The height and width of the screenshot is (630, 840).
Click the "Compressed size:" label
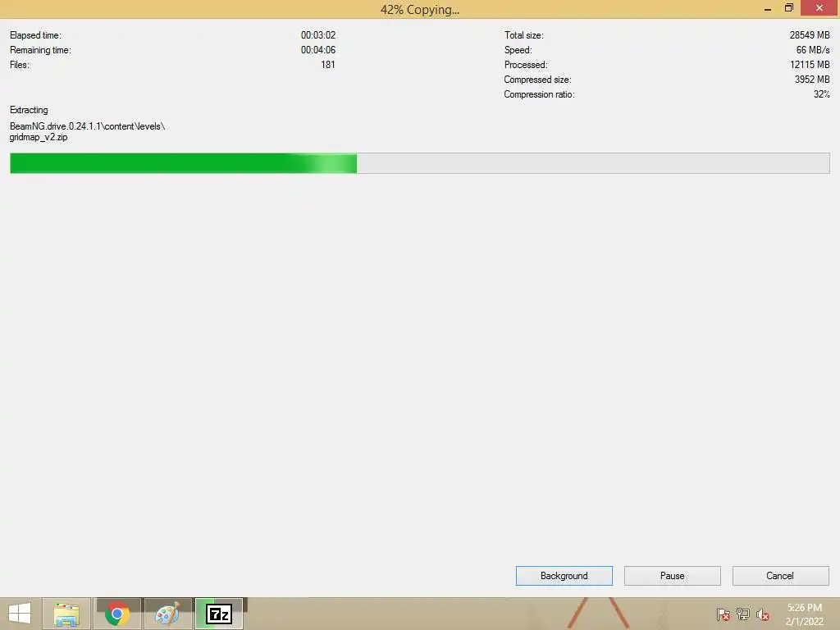click(x=537, y=80)
